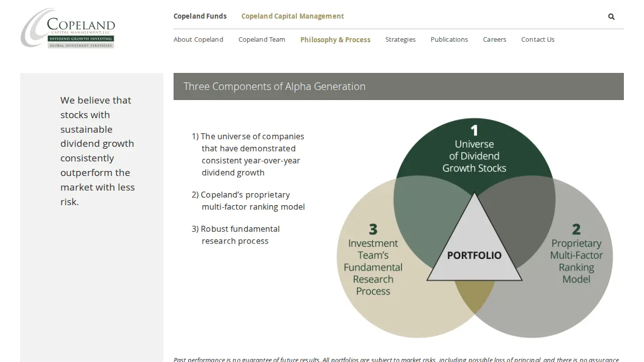The width and height of the screenshot is (644, 362).
Task: Click the Three Components of Alpha Generation heading
Action: click(275, 86)
